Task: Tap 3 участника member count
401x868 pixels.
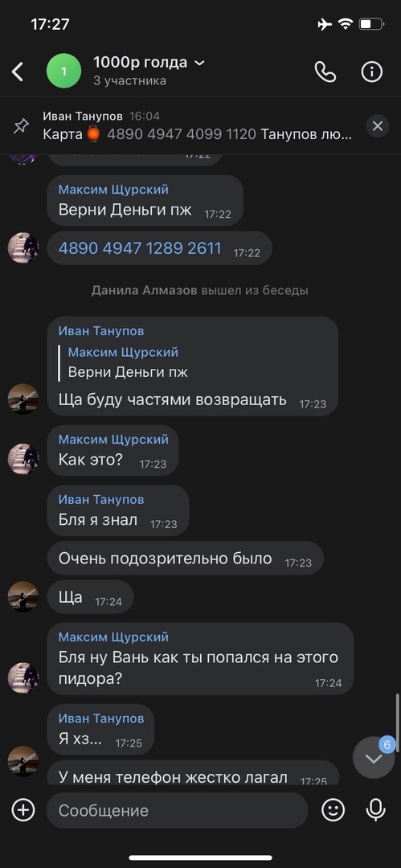Action: [129, 81]
